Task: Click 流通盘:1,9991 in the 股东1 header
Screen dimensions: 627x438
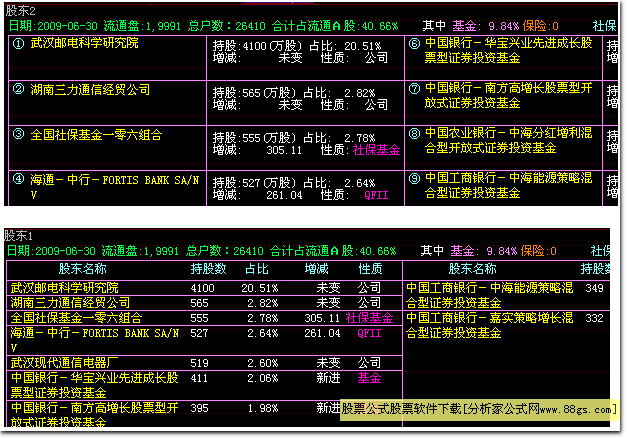Action: click(x=140, y=251)
